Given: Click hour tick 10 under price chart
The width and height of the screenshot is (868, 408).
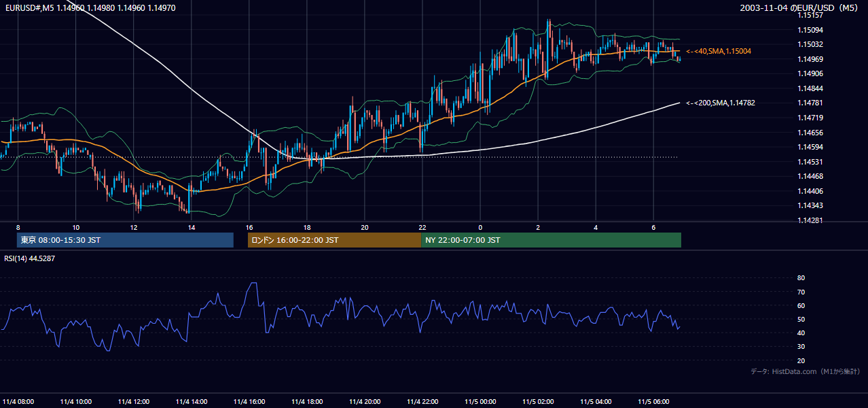Looking at the screenshot, I should (x=76, y=227).
